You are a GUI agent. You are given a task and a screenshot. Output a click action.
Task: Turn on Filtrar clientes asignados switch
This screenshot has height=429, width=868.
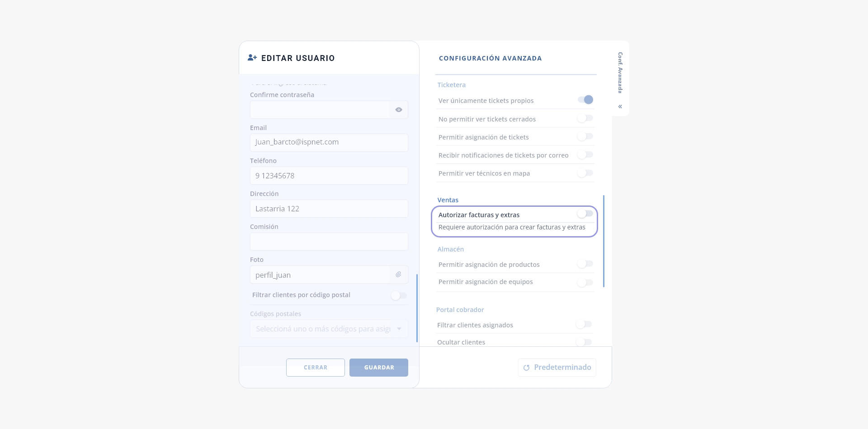(x=584, y=324)
